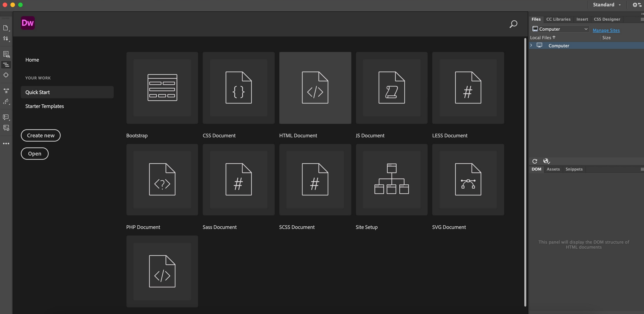This screenshot has height=314, width=644.
Task: Switch to the Insert tab
Action: point(582,19)
